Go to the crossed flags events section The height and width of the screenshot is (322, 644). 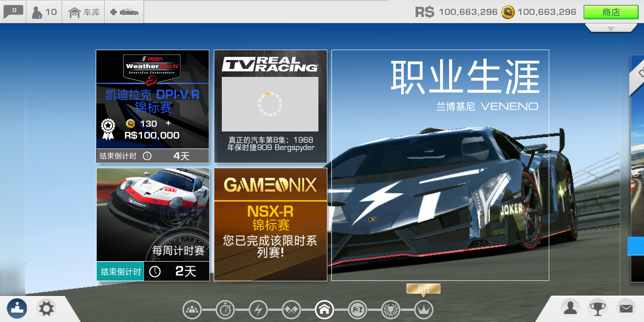[x=291, y=309]
